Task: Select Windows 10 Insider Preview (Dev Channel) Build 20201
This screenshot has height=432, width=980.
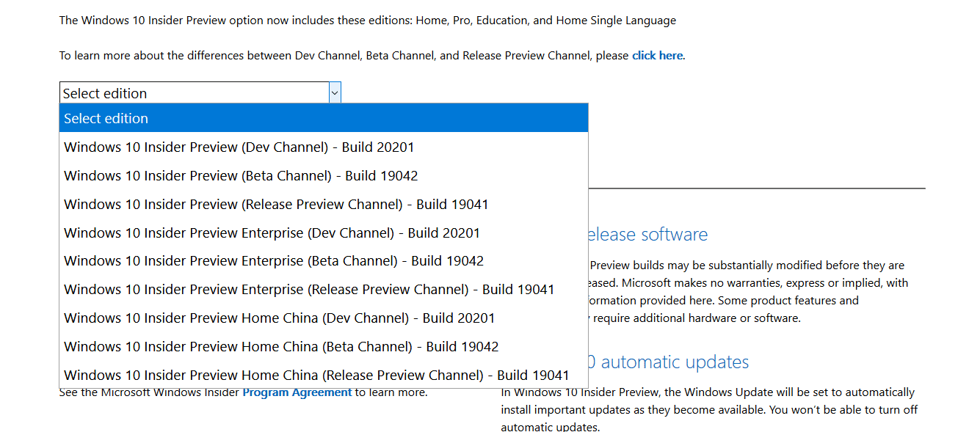Action: (324, 147)
